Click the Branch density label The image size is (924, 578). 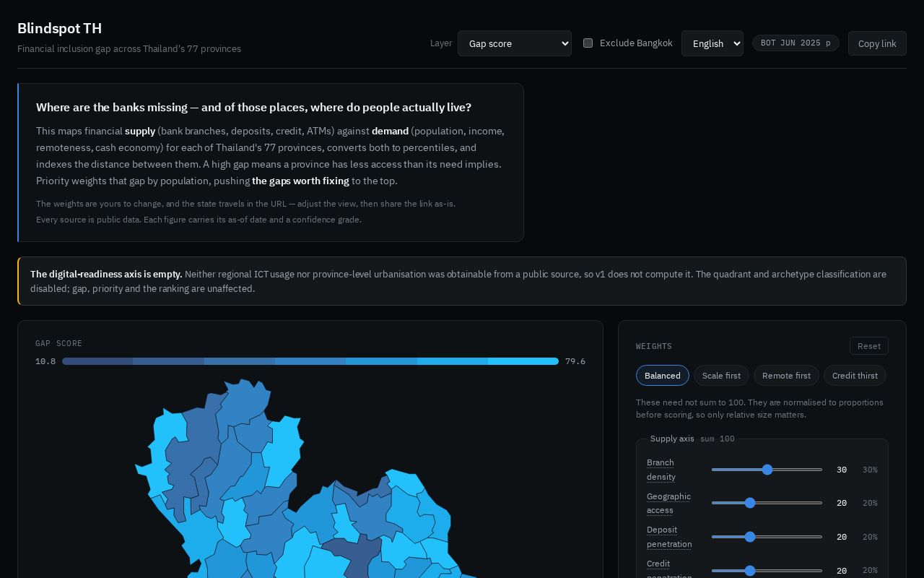661,470
